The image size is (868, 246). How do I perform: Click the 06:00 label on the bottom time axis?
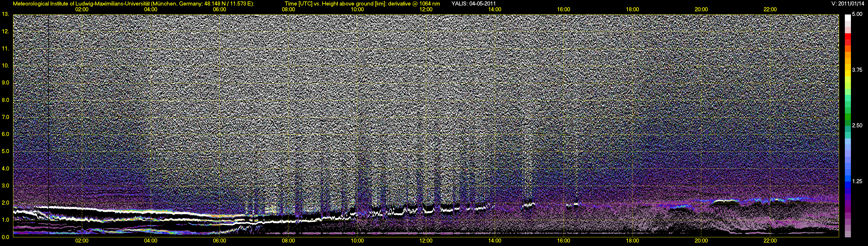point(219,241)
